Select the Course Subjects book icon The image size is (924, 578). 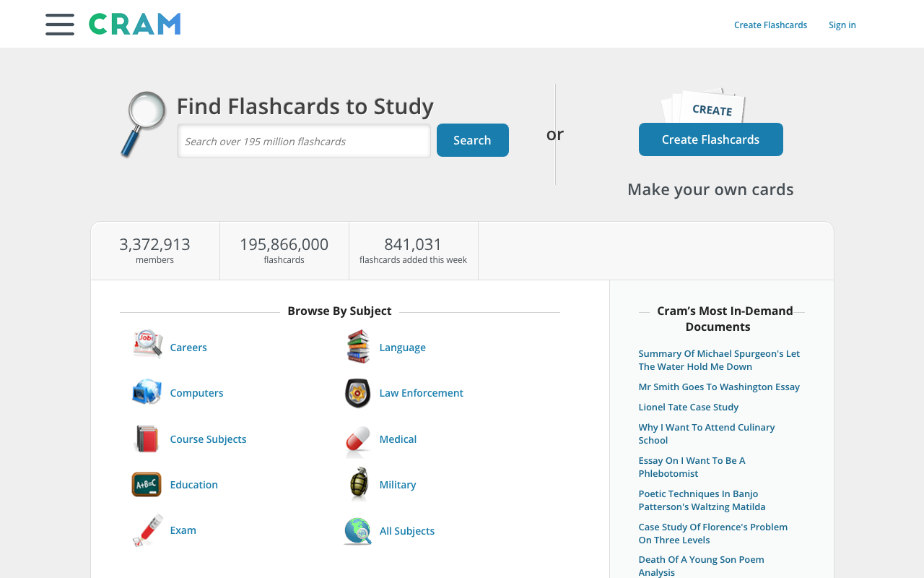click(147, 439)
